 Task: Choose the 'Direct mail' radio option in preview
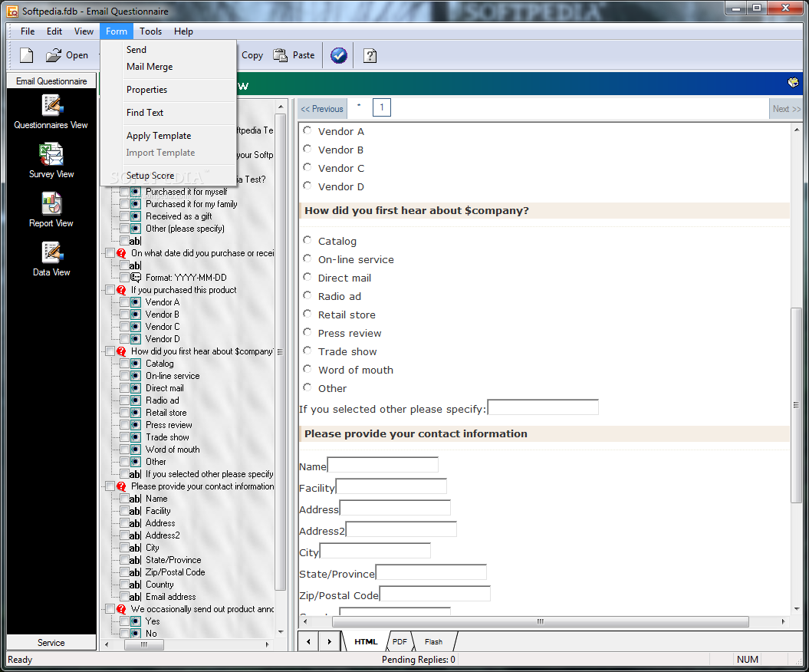tap(307, 277)
